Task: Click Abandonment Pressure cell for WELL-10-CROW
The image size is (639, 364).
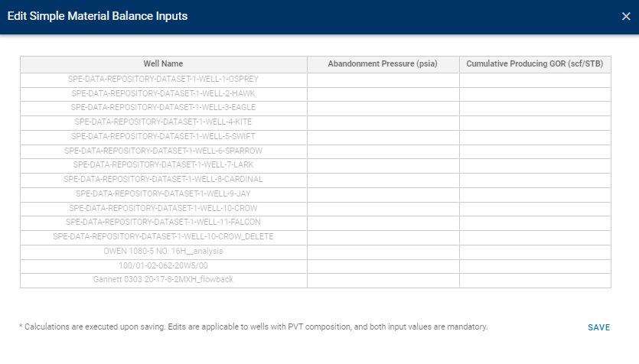Action: [x=383, y=208]
